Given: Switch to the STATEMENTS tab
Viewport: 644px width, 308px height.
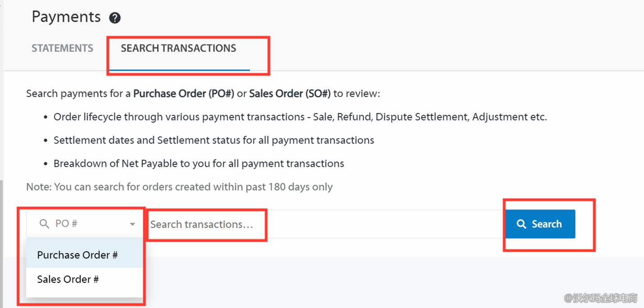Looking at the screenshot, I should coord(62,48).
